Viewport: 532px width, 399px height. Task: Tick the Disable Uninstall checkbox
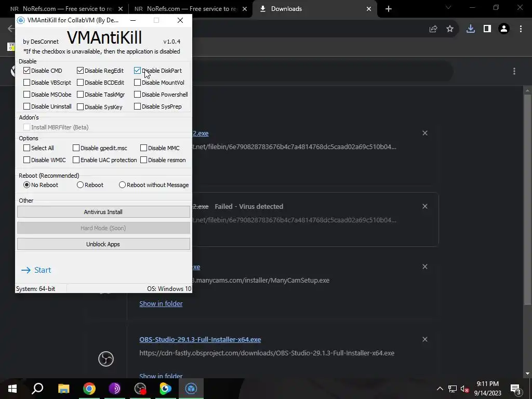coord(27,106)
